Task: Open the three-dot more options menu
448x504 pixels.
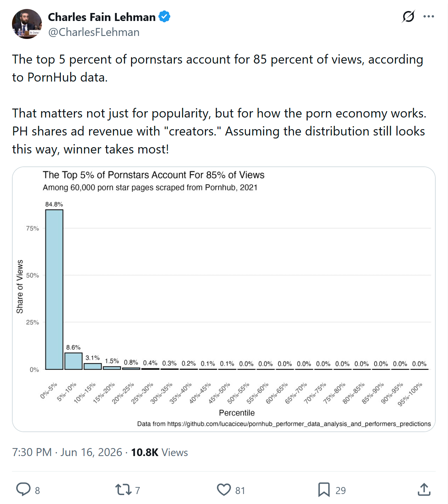Action: pos(429,16)
